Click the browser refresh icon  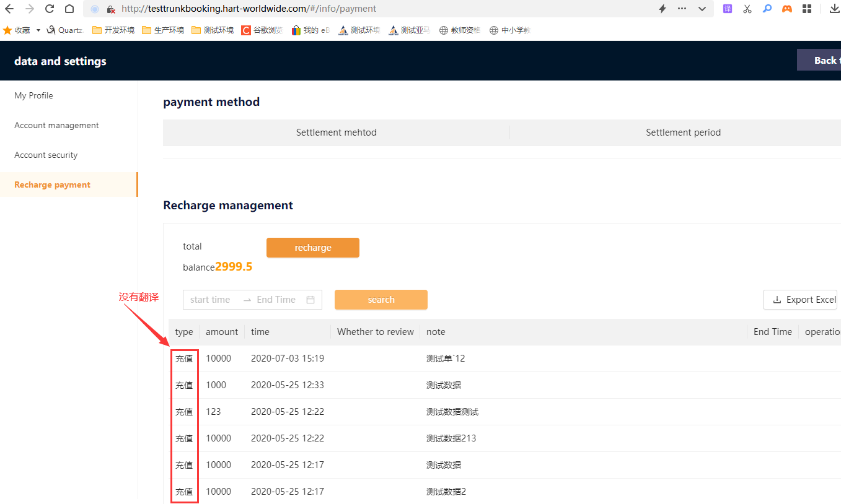(50, 9)
